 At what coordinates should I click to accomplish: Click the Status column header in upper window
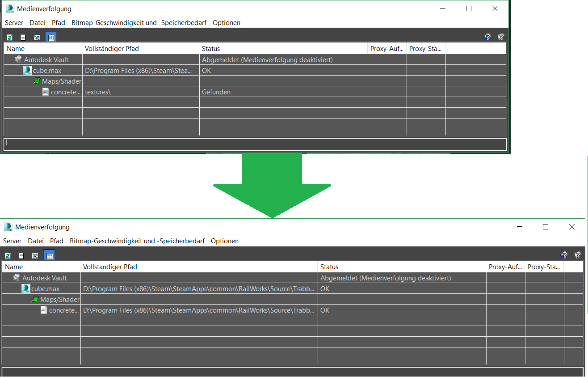pyautogui.click(x=211, y=49)
